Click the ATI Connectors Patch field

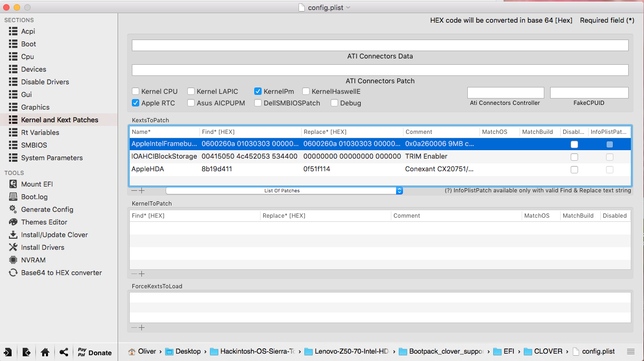click(x=380, y=70)
